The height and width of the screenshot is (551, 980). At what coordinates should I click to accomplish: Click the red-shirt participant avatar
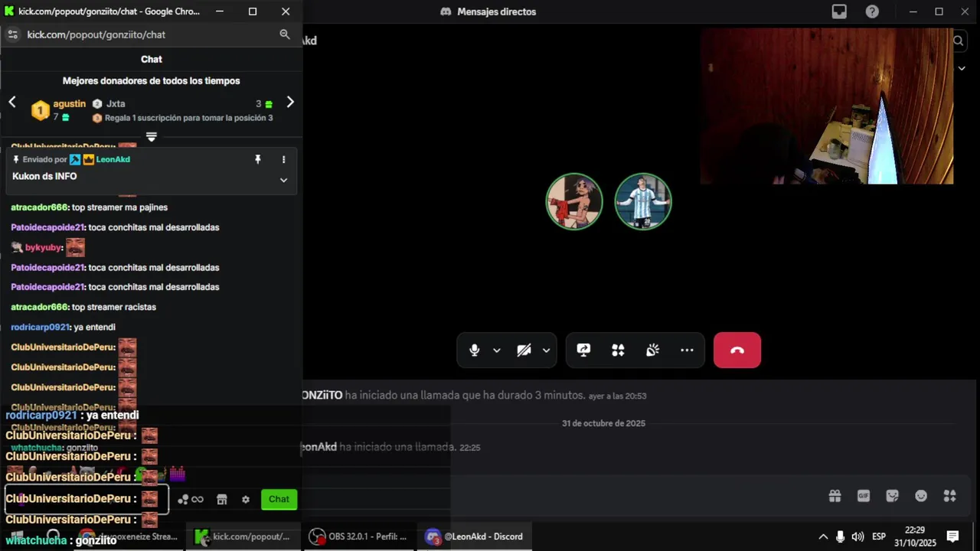[574, 201]
